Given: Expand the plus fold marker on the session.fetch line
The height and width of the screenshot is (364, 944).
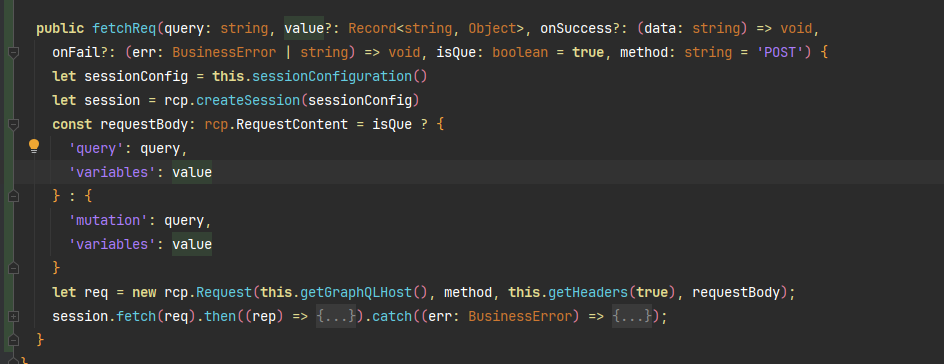Looking at the screenshot, I should point(14,316).
